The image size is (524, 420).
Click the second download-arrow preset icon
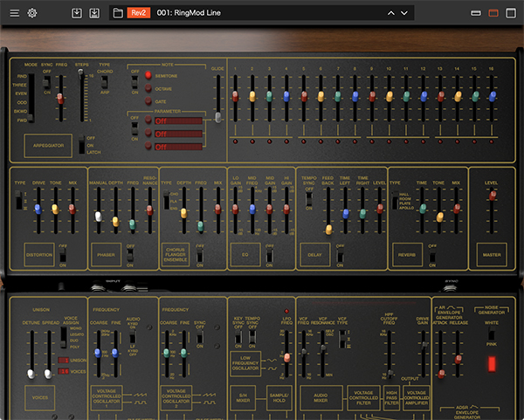(94, 13)
